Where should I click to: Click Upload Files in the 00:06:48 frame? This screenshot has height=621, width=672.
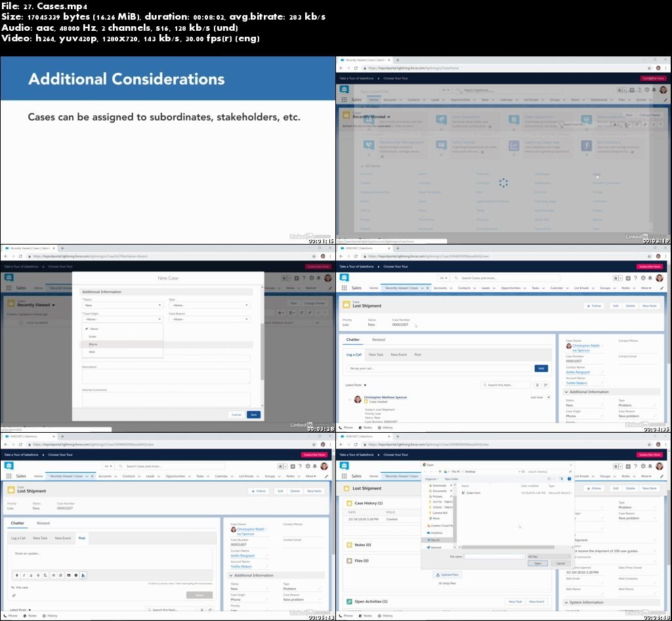pyautogui.click(x=447, y=574)
